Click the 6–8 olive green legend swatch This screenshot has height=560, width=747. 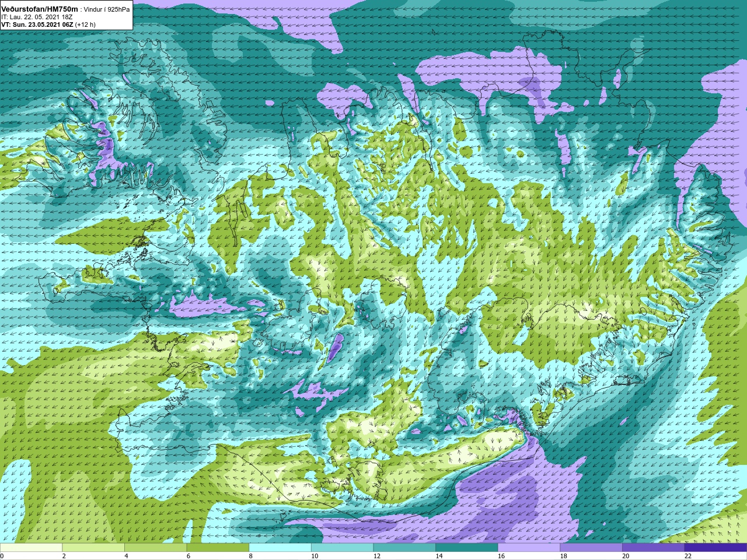point(218,547)
